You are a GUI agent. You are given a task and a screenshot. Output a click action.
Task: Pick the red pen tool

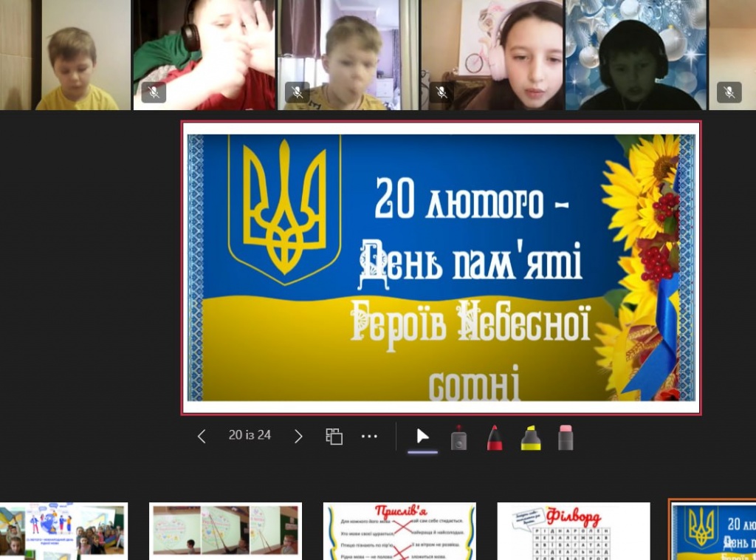[495, 438]
